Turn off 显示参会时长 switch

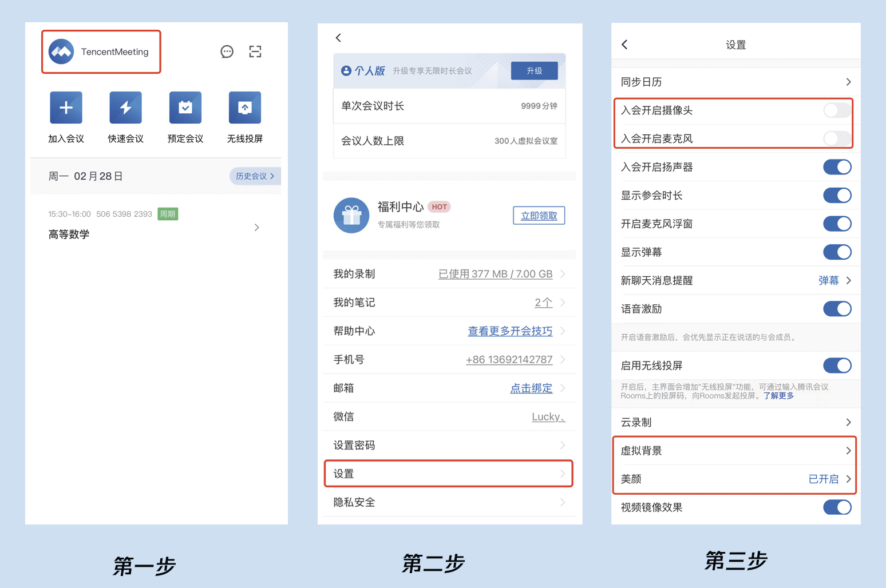[837, 196]
